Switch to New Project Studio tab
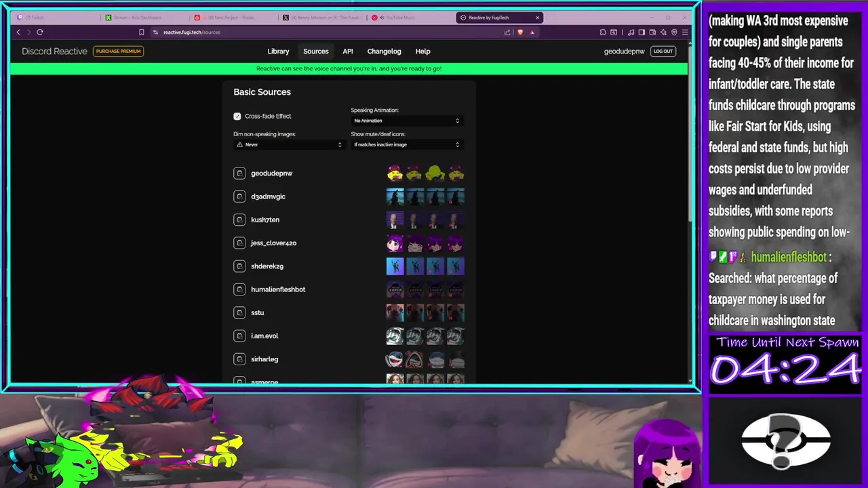 coord(233,18)
